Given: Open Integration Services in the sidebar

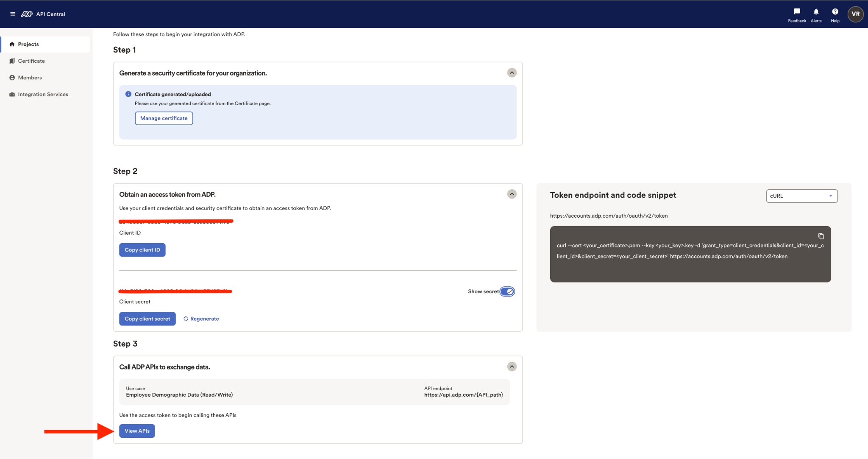Looking at the screenshot, I should pyautogui.click(x=43, y=95).
